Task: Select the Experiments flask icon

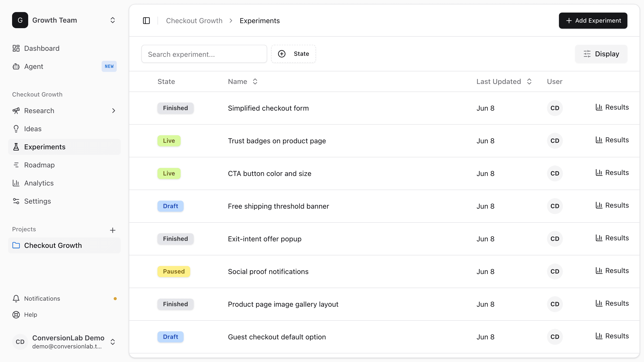Action: coord(16,147)
